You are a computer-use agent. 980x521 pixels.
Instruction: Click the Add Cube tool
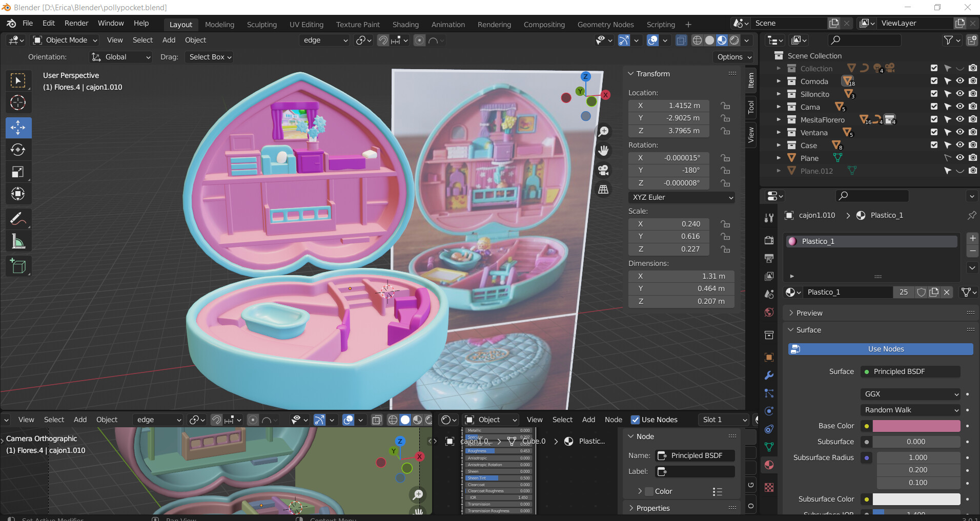(18, 266)
